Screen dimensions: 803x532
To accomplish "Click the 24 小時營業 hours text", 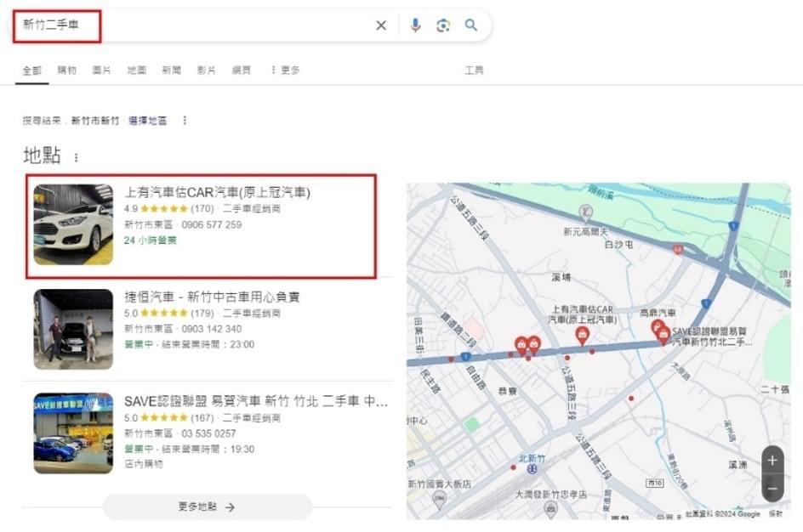I will pyautogui.click(x=150, y=240).
